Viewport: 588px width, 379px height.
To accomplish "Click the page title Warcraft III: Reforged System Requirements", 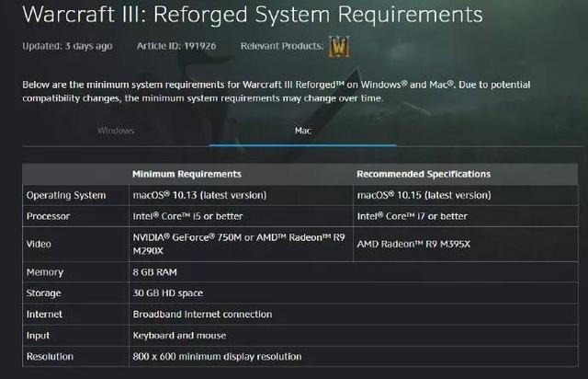I will pyautogui.click(x=253, y=14).
